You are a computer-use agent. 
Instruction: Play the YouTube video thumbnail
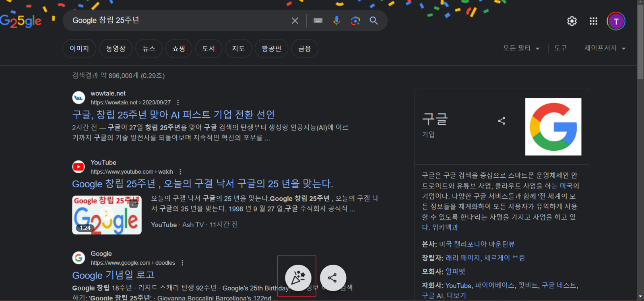click(x=107, y=215)
